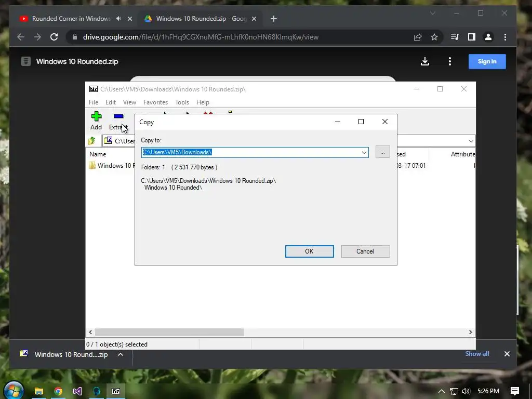Open a new Chrome tab
532x399 pixels.
click(274, 19)
